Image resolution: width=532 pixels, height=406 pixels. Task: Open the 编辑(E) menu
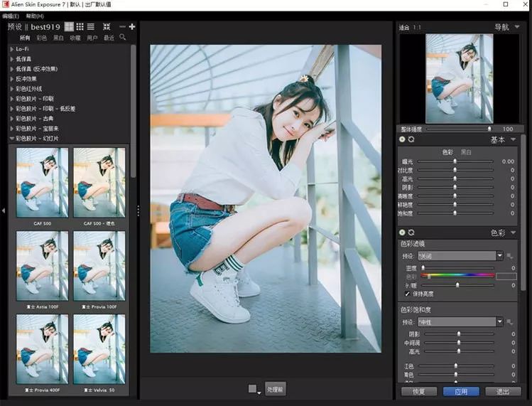11,16
